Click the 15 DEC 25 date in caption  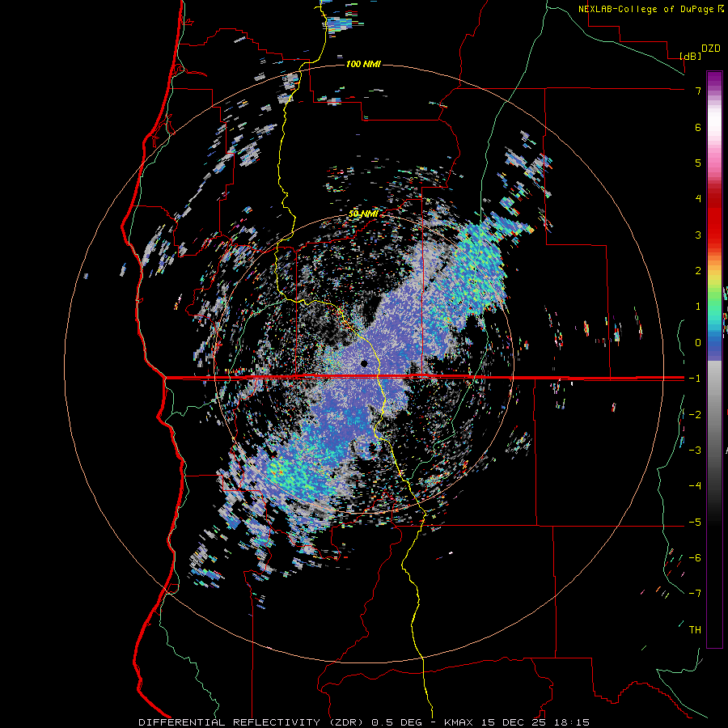pyautogui.click(x=514, y=722)
